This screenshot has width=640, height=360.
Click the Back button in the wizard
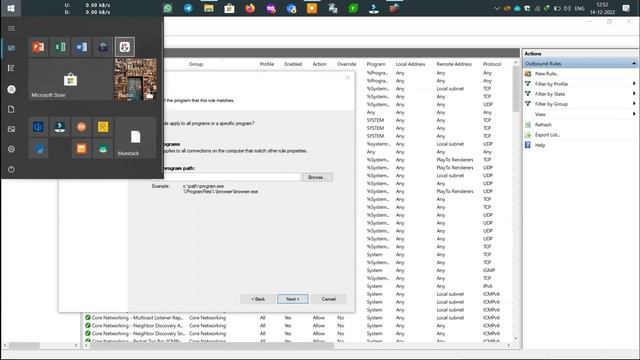coord(258,299)
